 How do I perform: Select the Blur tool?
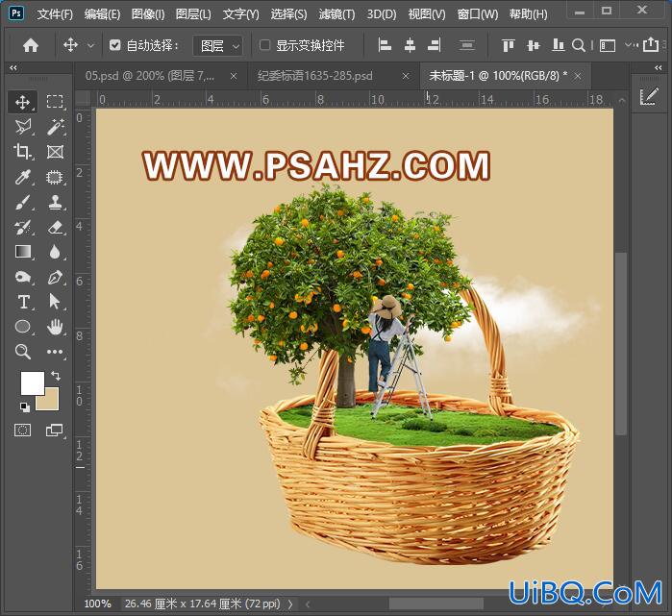(x=55, y=252)
